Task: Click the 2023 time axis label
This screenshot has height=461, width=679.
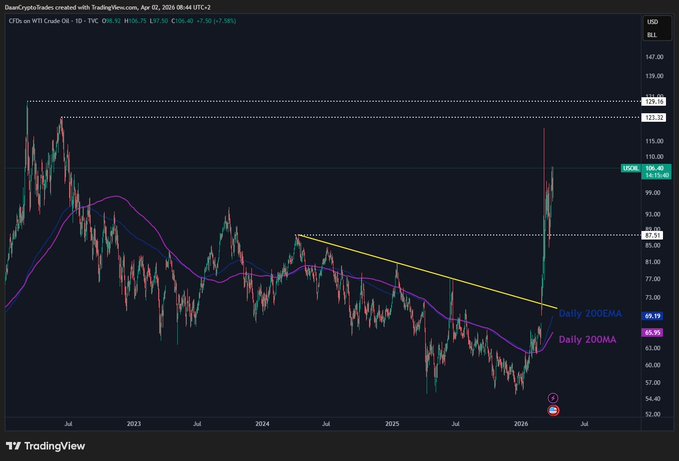Action: 134,424
